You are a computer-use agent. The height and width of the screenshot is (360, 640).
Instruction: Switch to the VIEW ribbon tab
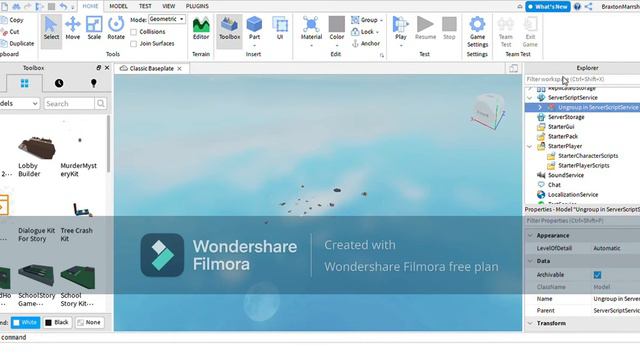pyautogui.click(x=169, y=6)
